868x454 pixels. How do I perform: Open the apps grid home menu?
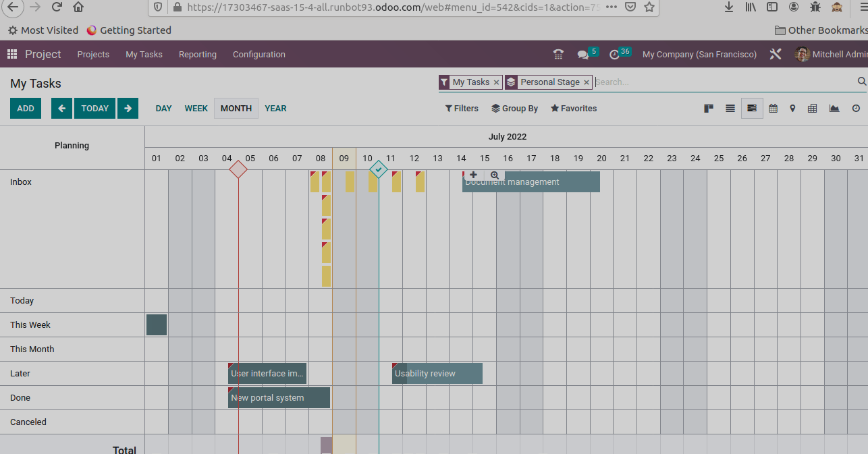click(x=11, y=54)
